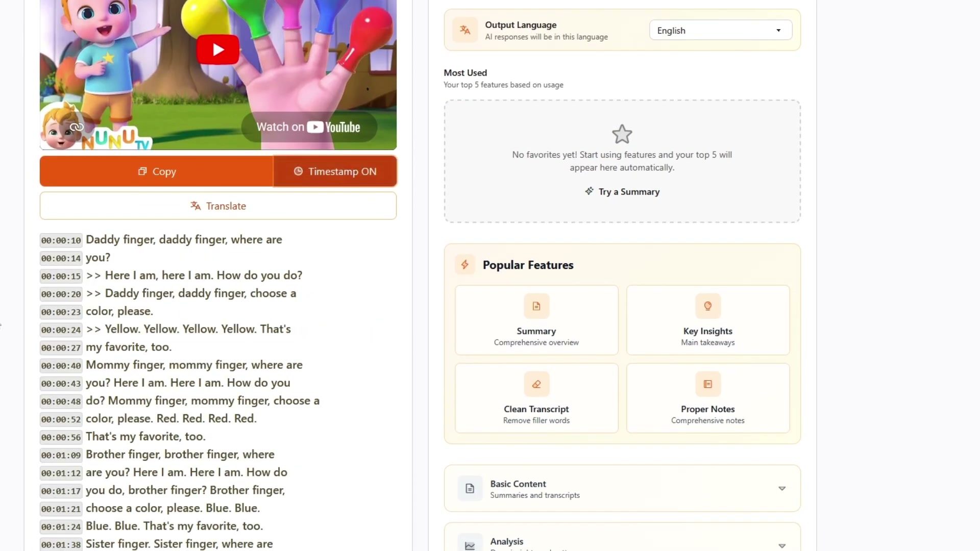
Task: Click the "Most Used" heading
Action: click(465, 73)
